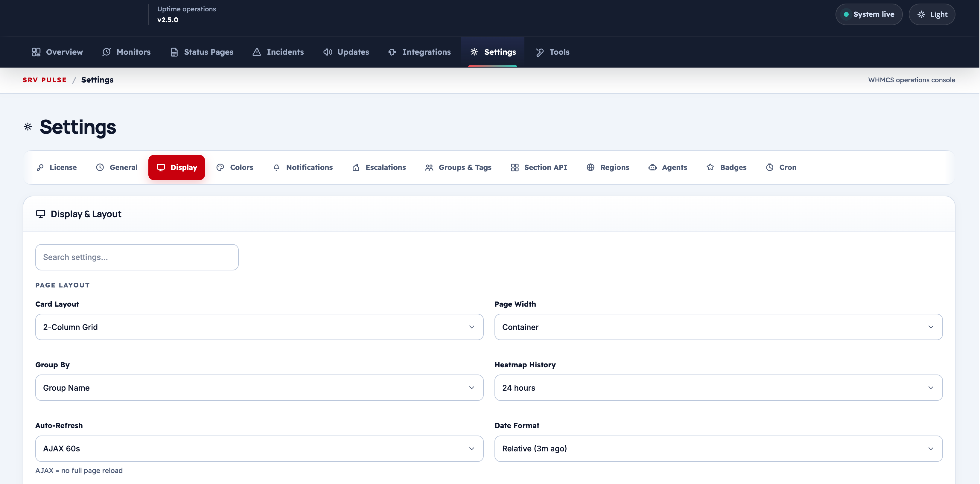The height and width of the screenshot is (484, 980).
Task: Click in the Search settings field
Action: (137, 257)
